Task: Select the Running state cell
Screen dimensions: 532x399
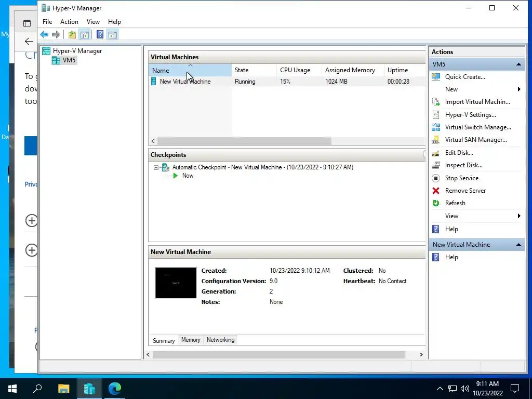Action: pos(245,82)
